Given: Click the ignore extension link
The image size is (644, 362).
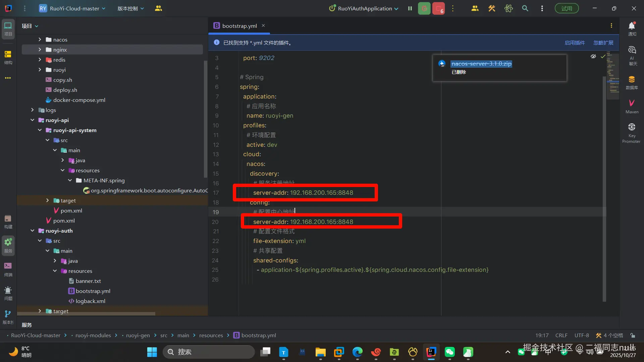Looking at the screenshot, I should [603, 43].
